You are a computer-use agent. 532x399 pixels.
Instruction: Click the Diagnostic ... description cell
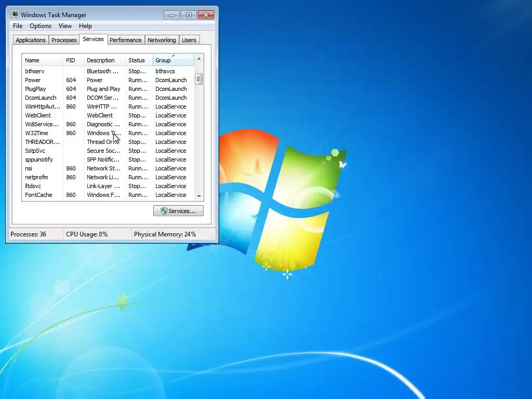pyautogui.click(x=103, y=124)
